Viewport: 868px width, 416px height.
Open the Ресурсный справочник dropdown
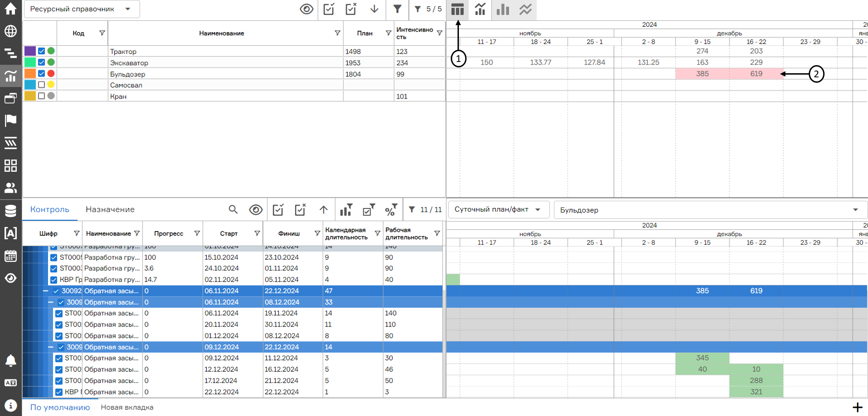82,9
